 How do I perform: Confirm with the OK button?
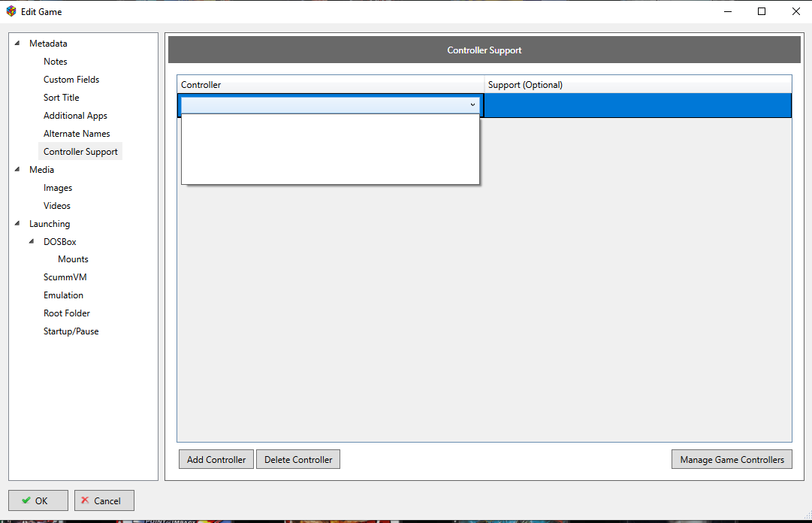(x=38, y=500)
